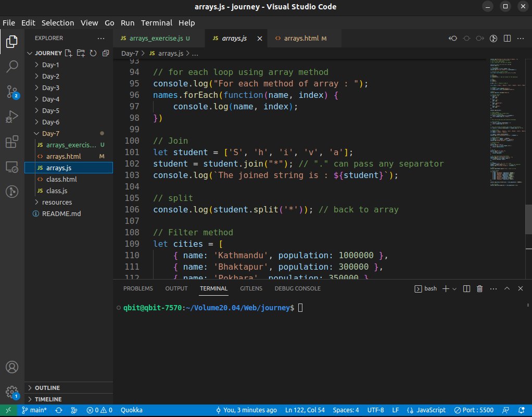532x417 pixels.
Task: Open the Go menu
Action: (x=109, y=23)
